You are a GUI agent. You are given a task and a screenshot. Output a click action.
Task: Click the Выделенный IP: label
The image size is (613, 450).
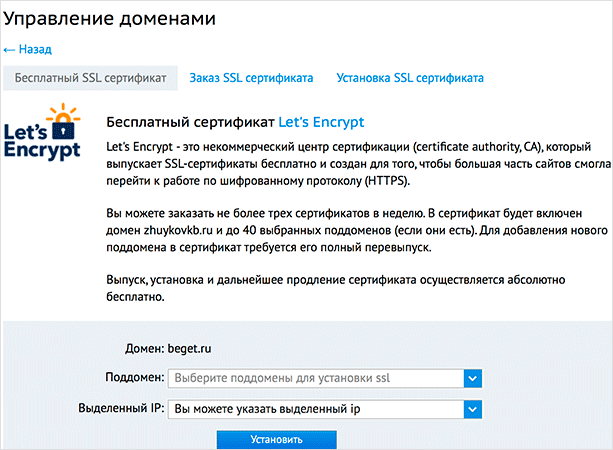pos(121,408)
